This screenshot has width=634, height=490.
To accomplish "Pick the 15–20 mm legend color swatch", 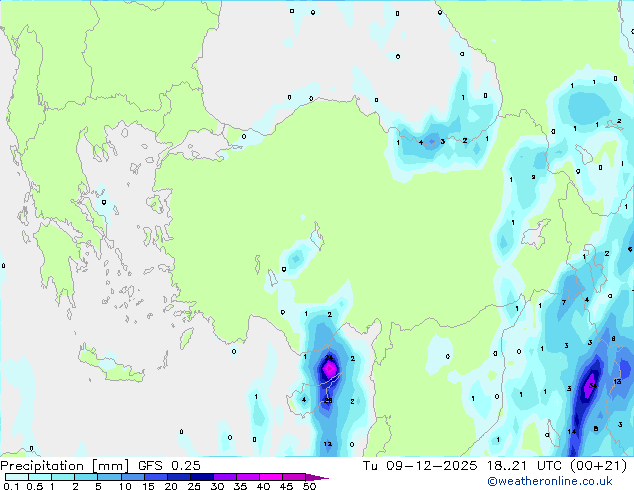I will point(156,477).
